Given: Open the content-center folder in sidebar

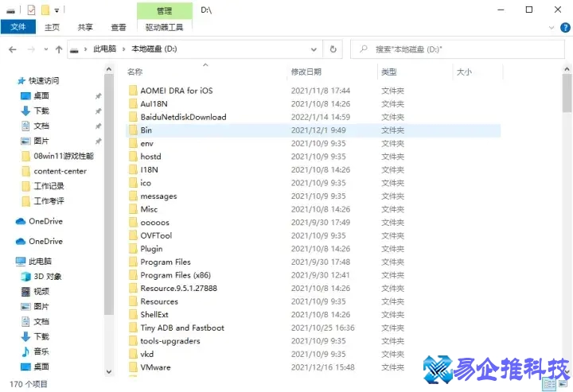Looking at the screenshot, I should 60,171.
